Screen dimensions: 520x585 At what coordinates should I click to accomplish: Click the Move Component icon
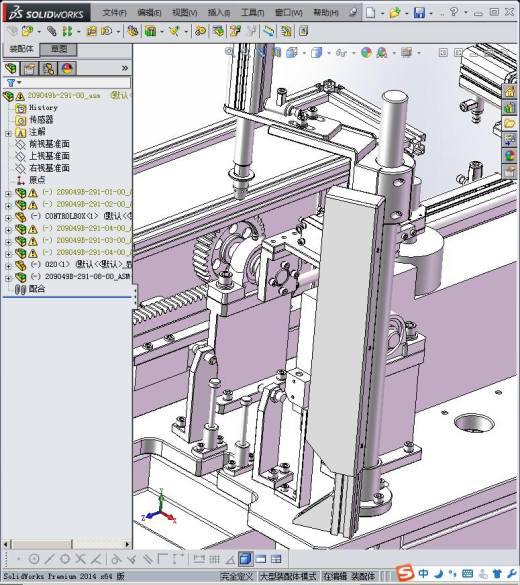pos(106,31)
